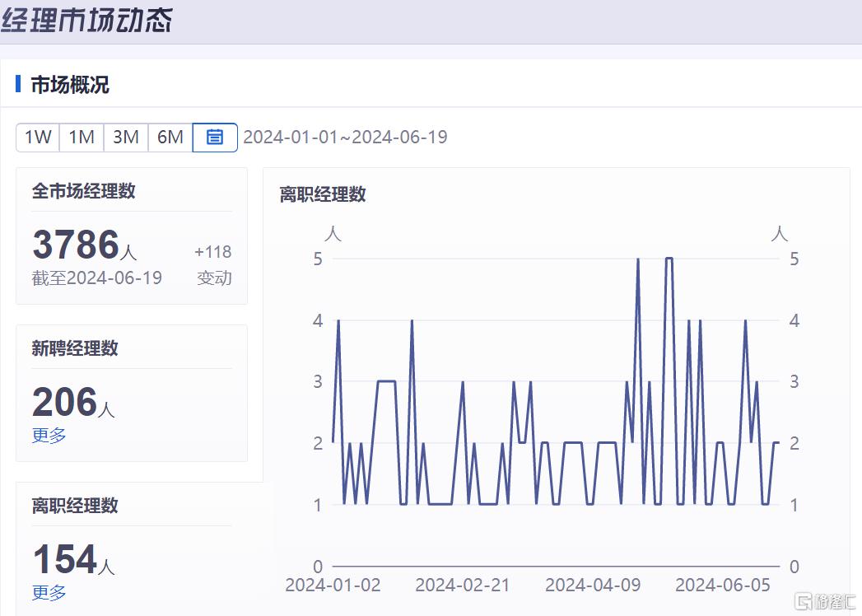This screenshot has height=616, width=862.
Task: Click the 截至2024-06-19 date label
Action: pyautogui.click(x=97, y=278)
